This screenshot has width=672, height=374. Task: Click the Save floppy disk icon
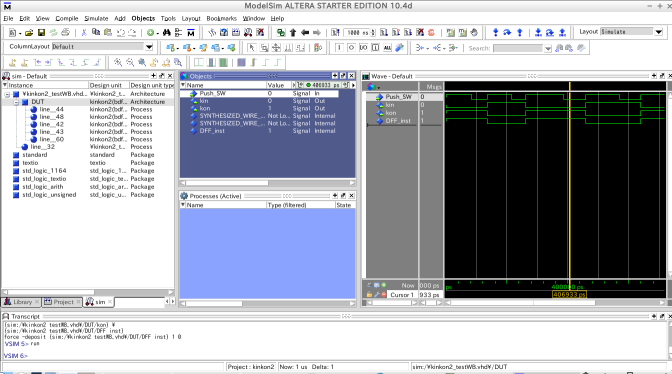41,33
